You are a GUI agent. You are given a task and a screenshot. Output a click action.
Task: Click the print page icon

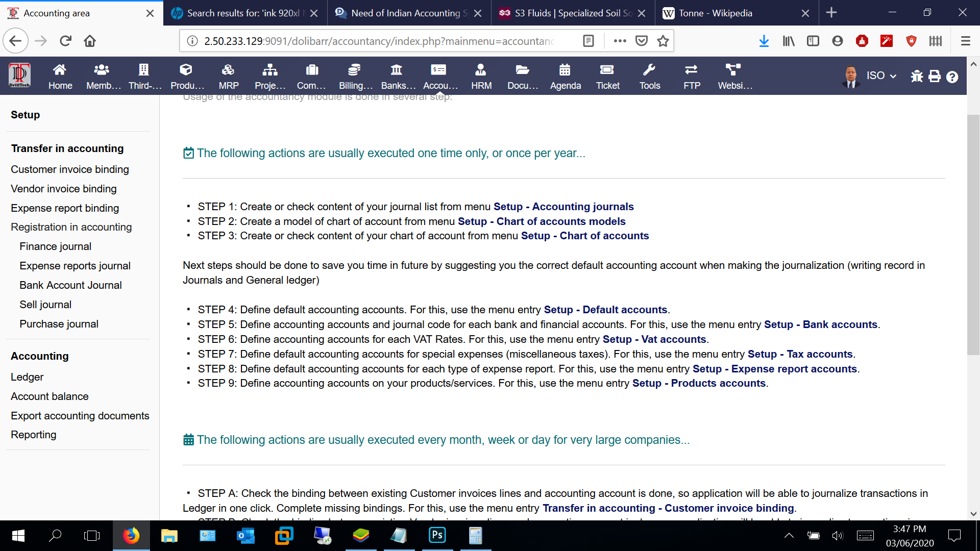pos(935,77)
